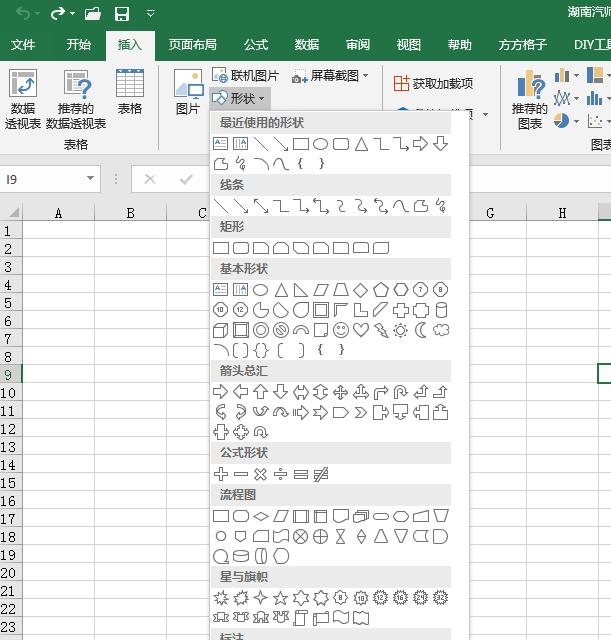Select the U-turn arrow shape
The width and height of the screenshot is (611, 640).
point(401,392)
